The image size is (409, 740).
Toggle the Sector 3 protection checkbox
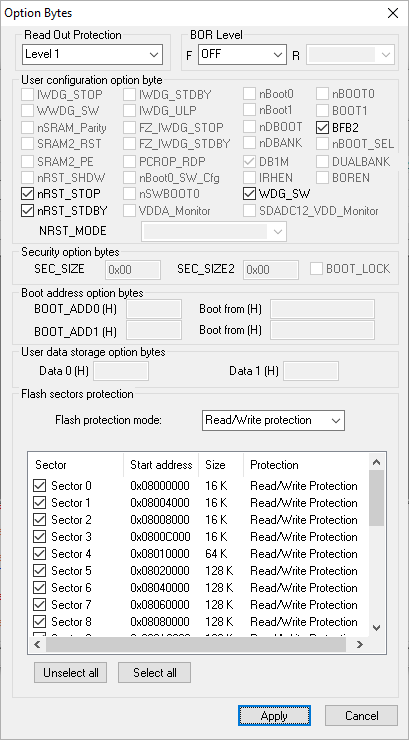[x=40, y=537]
